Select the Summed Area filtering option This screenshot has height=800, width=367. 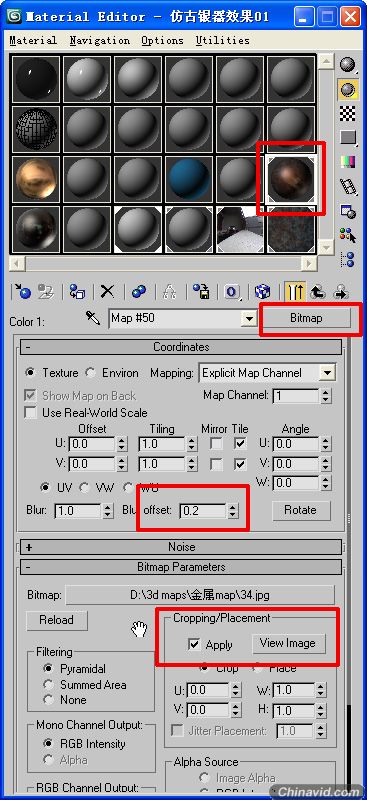tap(49, 685)
